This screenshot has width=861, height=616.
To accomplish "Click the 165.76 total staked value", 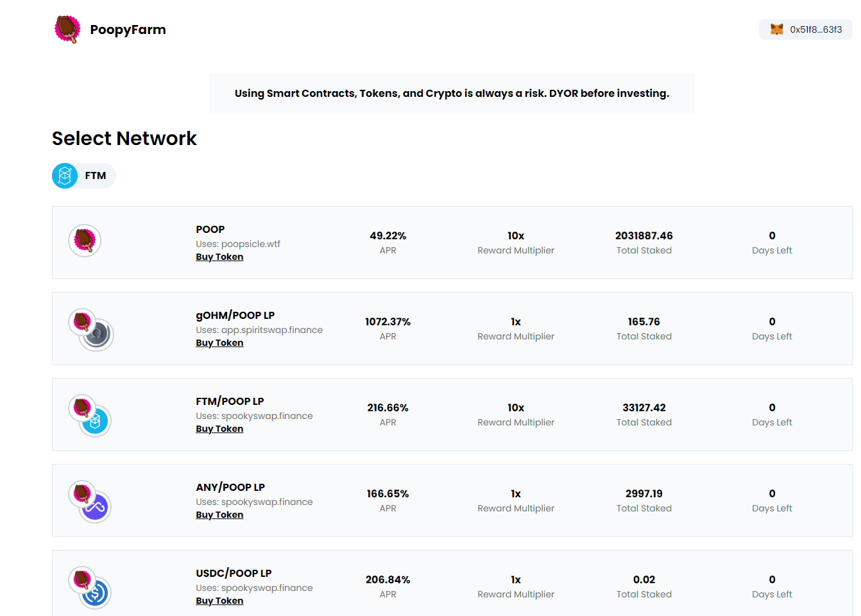I will [x=644, y=321].
